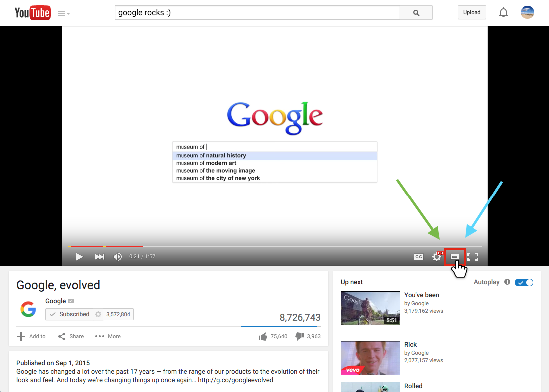
Task: Open the g.co/googleevolved link
Action: [x=235, y=380]
